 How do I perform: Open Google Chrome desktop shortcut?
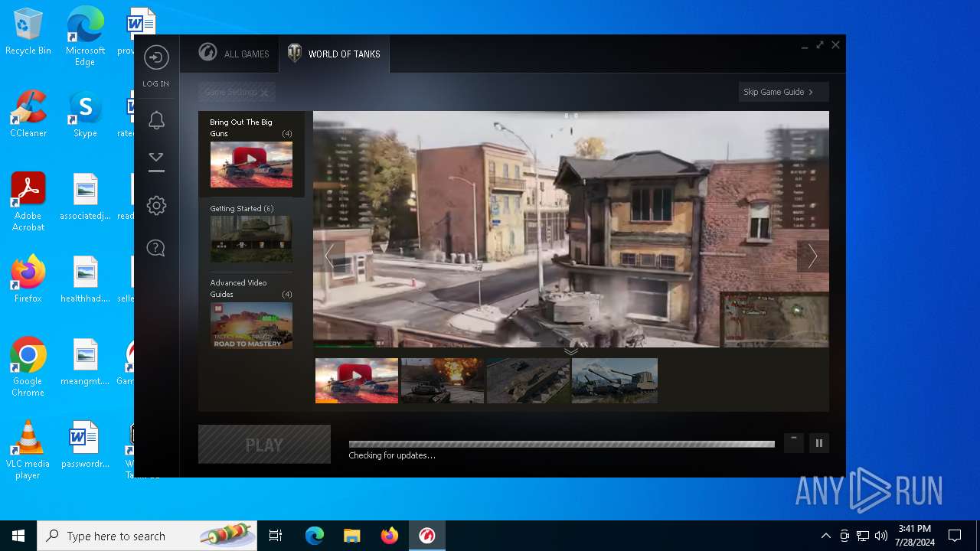[28, 367]
